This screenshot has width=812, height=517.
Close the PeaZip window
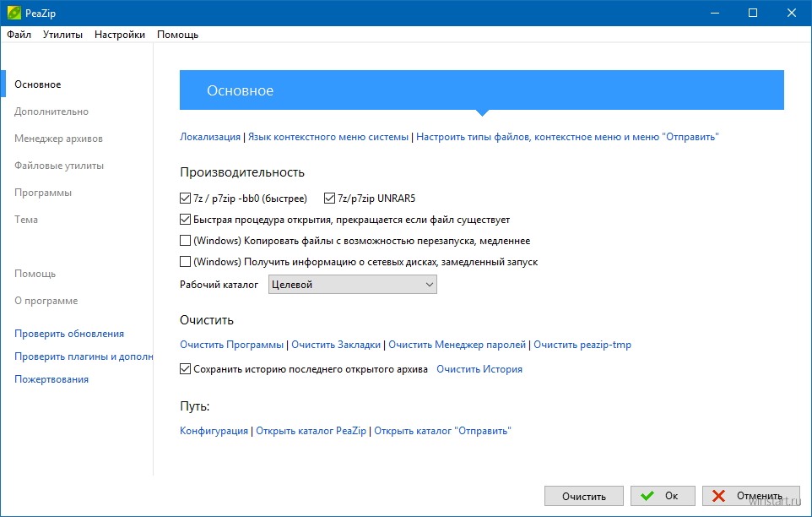[x=791, y=13]
